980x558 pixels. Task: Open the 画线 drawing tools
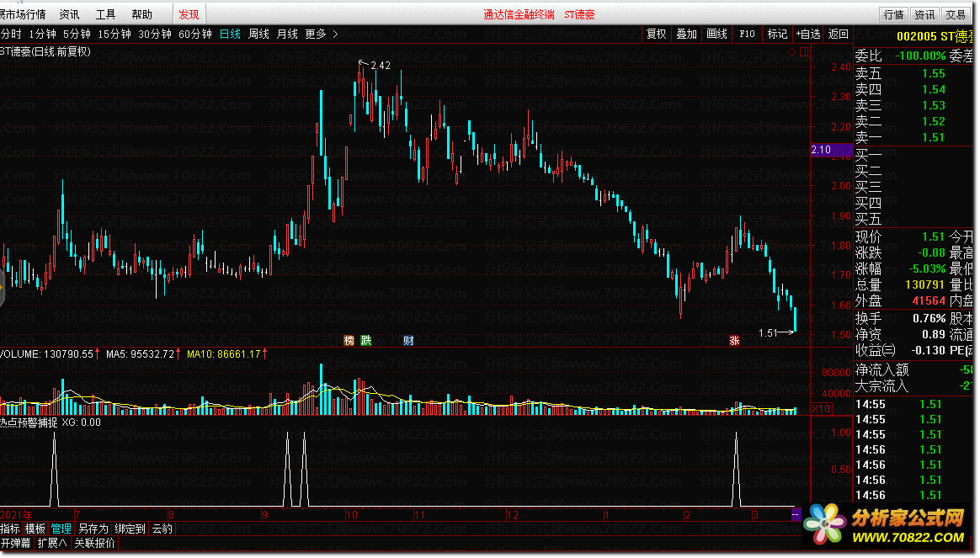(x=716, y=34)
